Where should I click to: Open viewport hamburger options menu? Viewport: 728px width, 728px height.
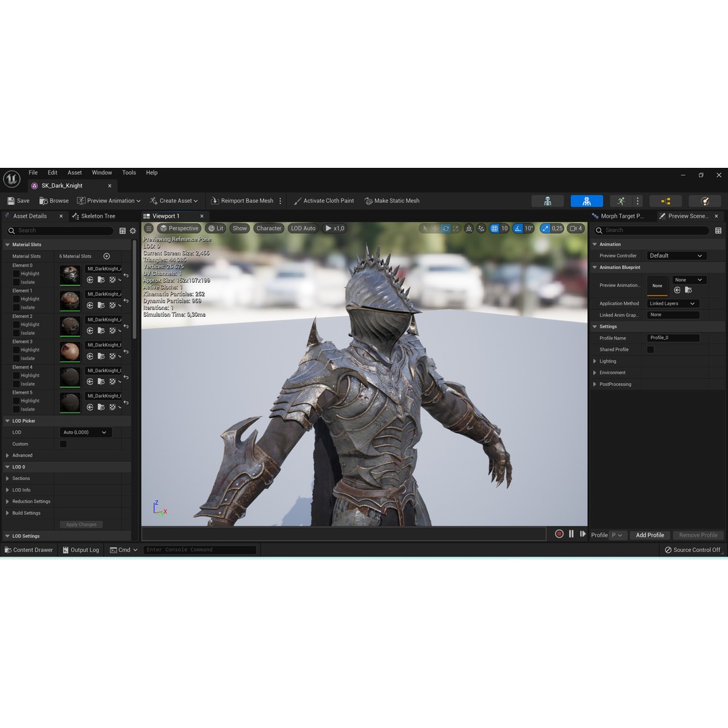click(148, 229)
